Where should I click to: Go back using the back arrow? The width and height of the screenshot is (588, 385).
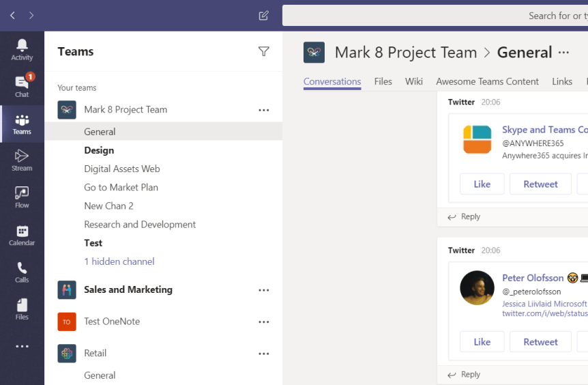click(12, 16)
